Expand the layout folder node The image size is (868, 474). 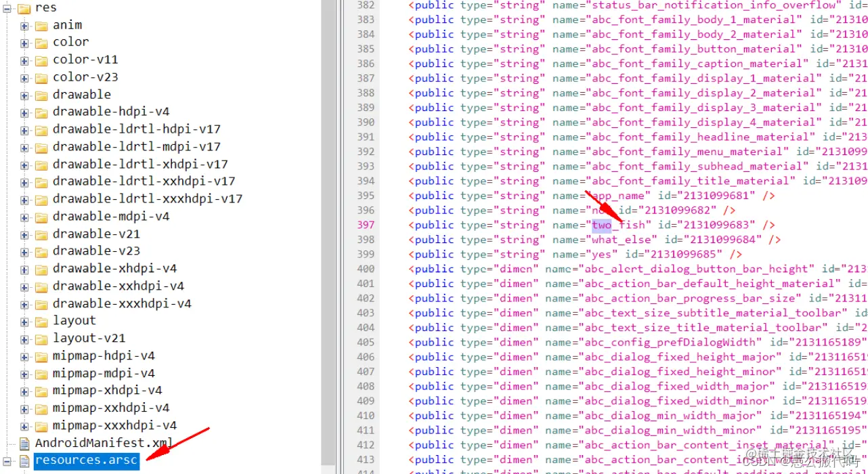coord(24,322)
